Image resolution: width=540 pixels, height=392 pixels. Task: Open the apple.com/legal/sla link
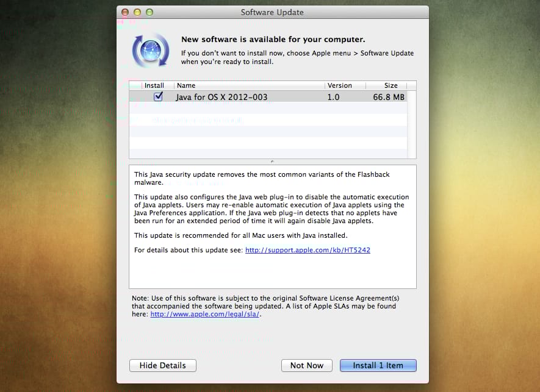pos(204,314)
